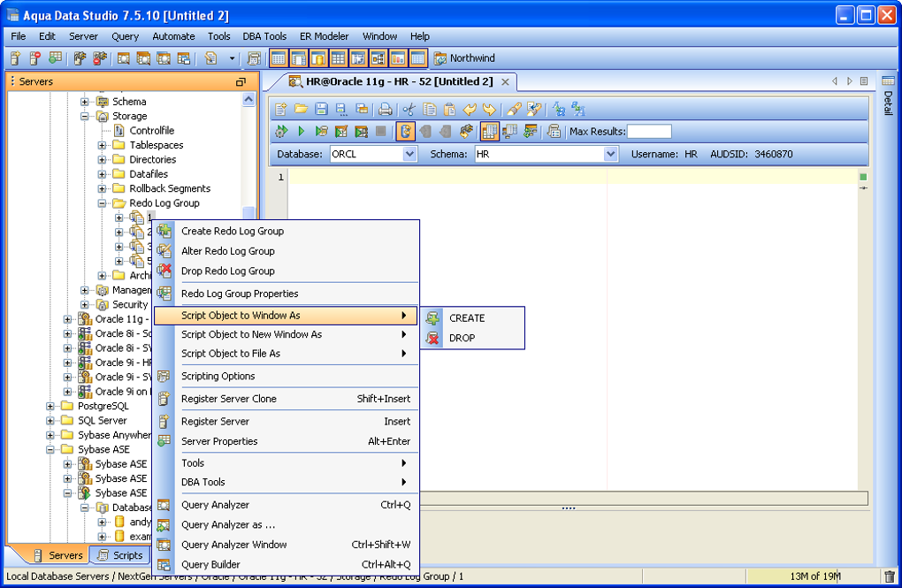Copy selection using the copy icon

click(429, 110)
